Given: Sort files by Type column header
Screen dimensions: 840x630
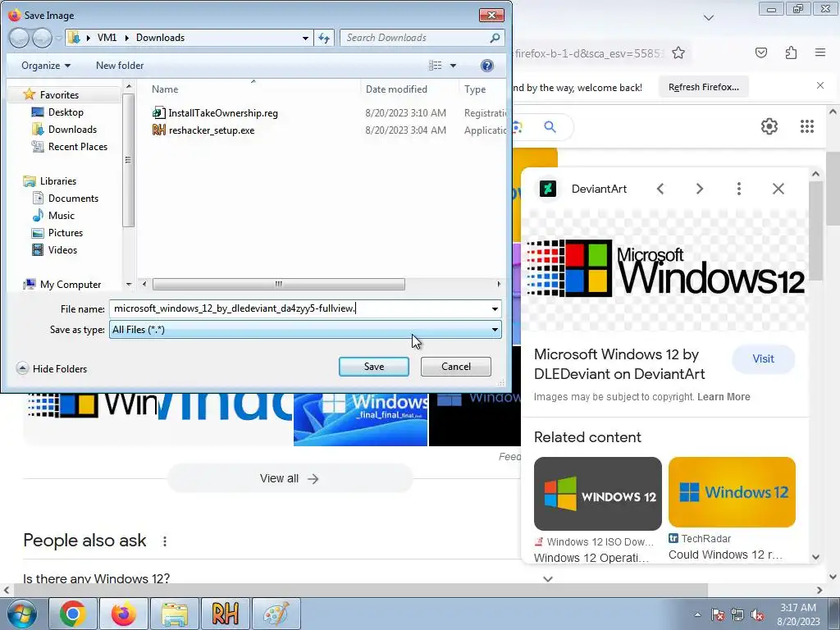Looking at the screenshot, I should point(475,89).
